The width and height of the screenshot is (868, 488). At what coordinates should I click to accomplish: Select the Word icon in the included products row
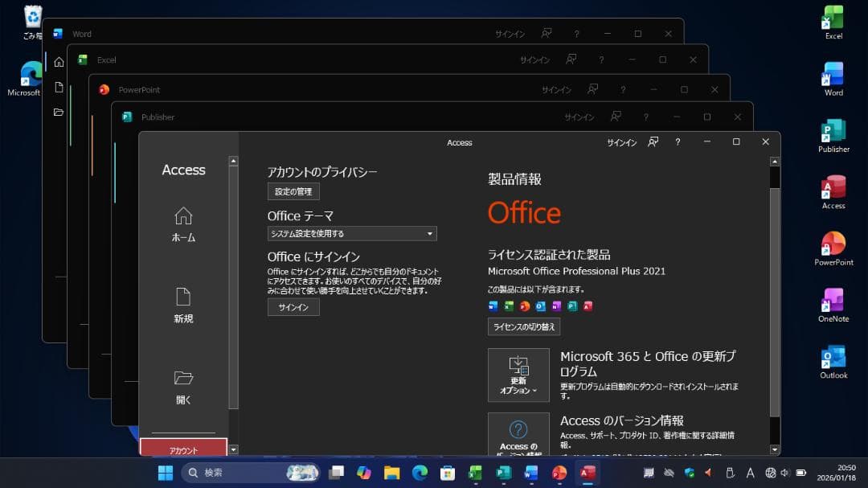tap(493, 306)
